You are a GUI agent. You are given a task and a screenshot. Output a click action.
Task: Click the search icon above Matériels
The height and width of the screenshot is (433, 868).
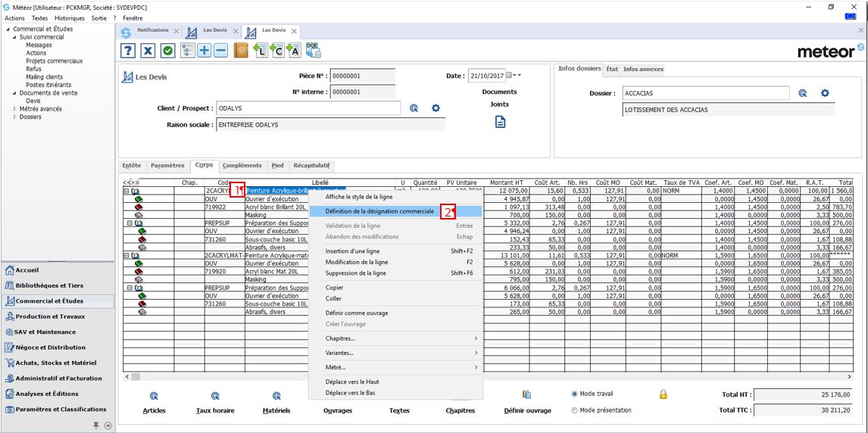[x=276, y=396]
